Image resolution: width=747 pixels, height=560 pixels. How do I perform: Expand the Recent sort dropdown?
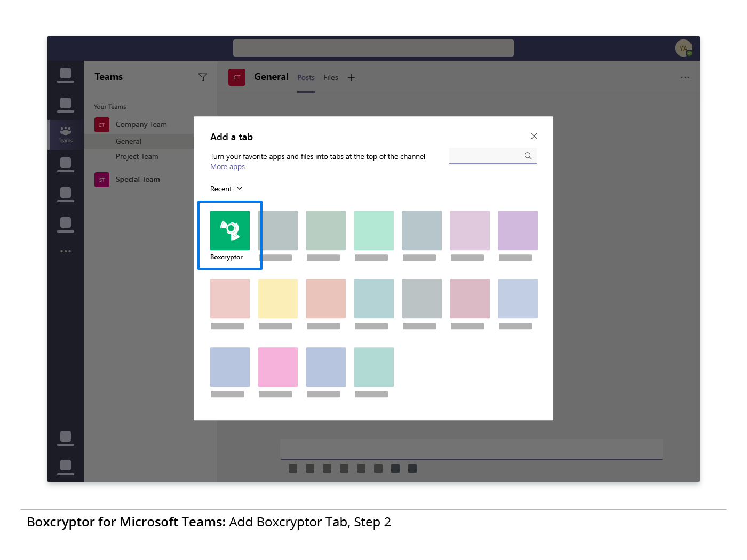[226, 189]
